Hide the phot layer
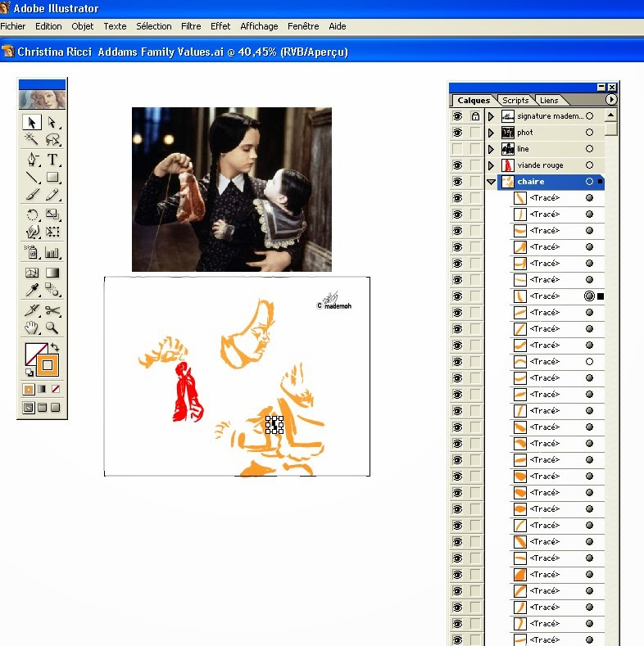Image resolution: width=644 pixels, height=646 pixels. coord(458,133)
